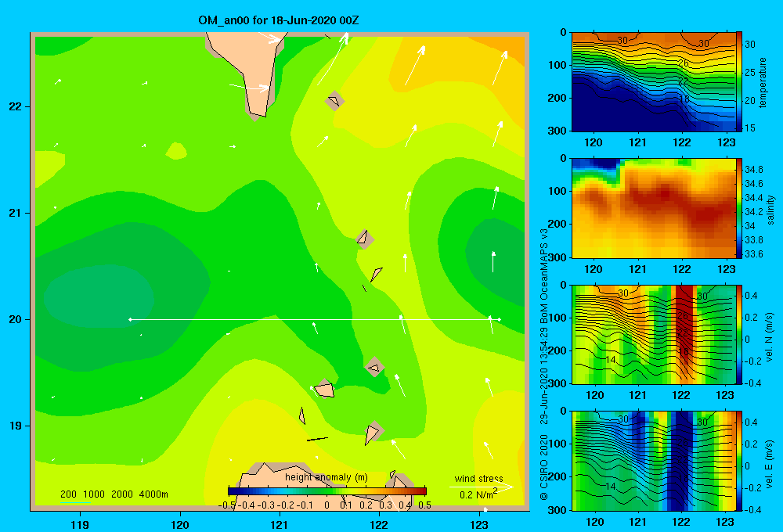Click the salinity section colorbar
The width and height of the screenshot is (783, 532).
click(x=739, y=208)
